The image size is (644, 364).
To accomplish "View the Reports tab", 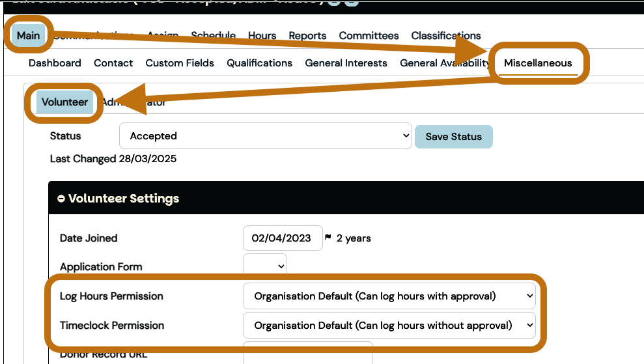I will coord(307,35).
